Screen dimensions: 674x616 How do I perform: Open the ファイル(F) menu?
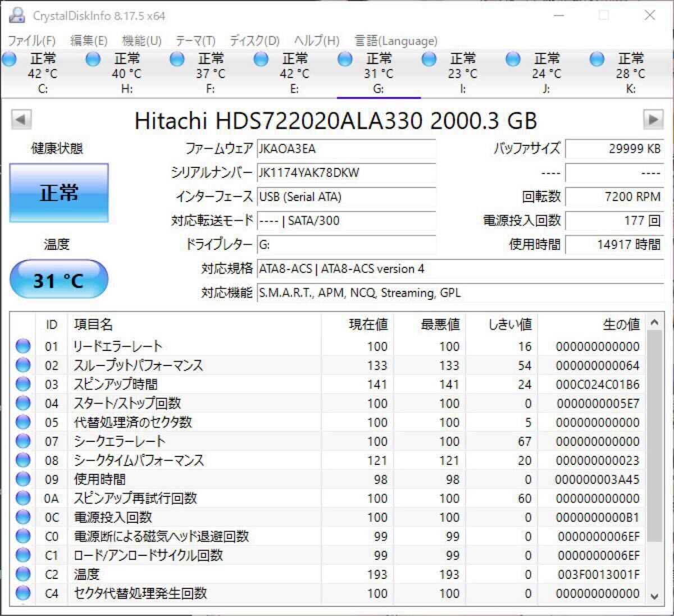coord(31,41)
